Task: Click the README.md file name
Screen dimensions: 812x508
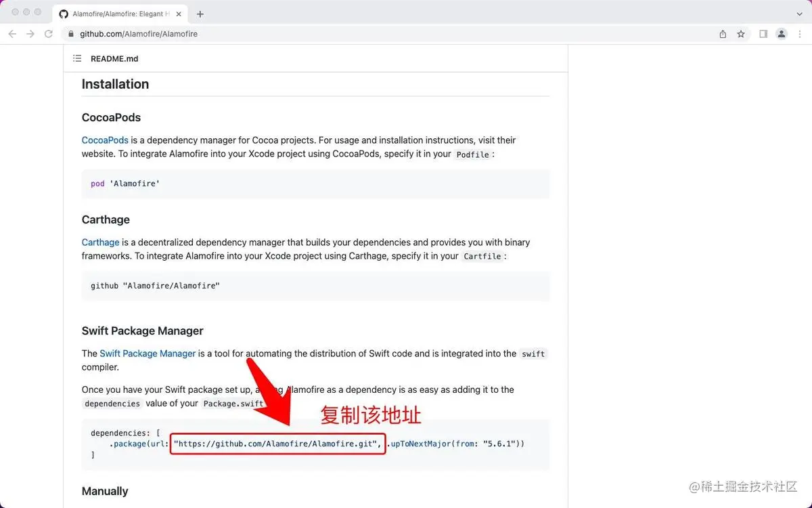Action: click(x=114, y=59)
